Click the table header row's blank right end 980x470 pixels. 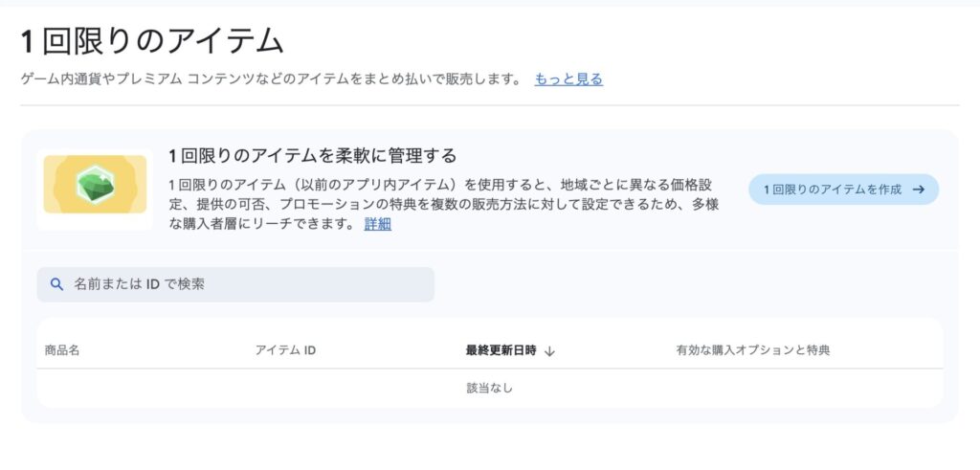point(900,350)
